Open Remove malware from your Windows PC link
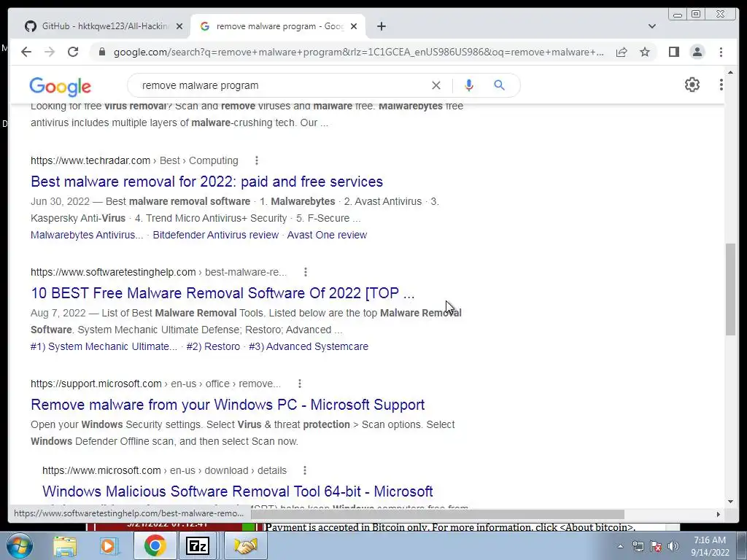 coord(228,404)
